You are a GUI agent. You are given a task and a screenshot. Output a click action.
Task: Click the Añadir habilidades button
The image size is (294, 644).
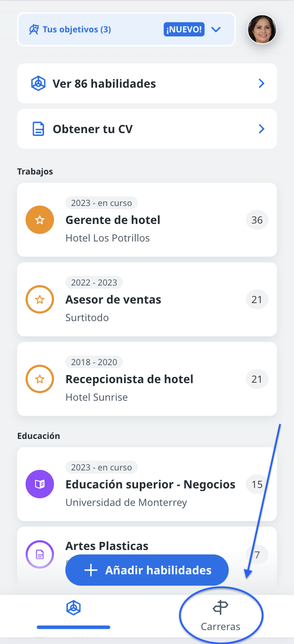pyautogui.click(x=147, y=570)
